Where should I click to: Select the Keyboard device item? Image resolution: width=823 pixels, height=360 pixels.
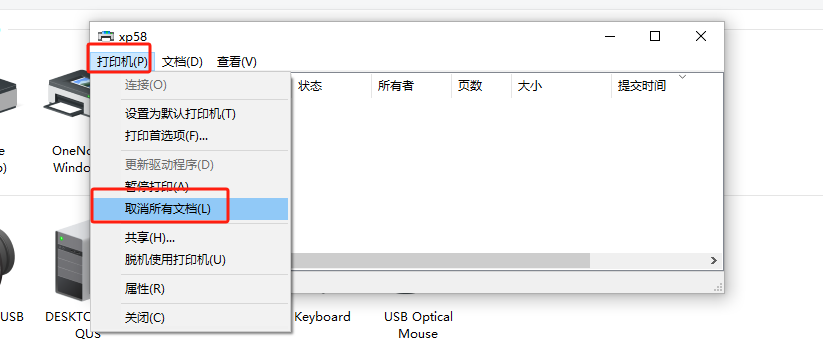coord(322,317)
